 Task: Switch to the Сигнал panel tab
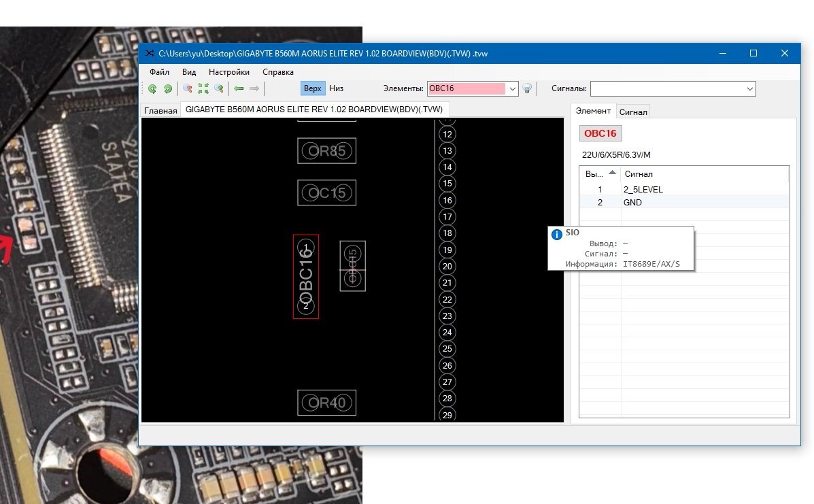coord(633,112)
